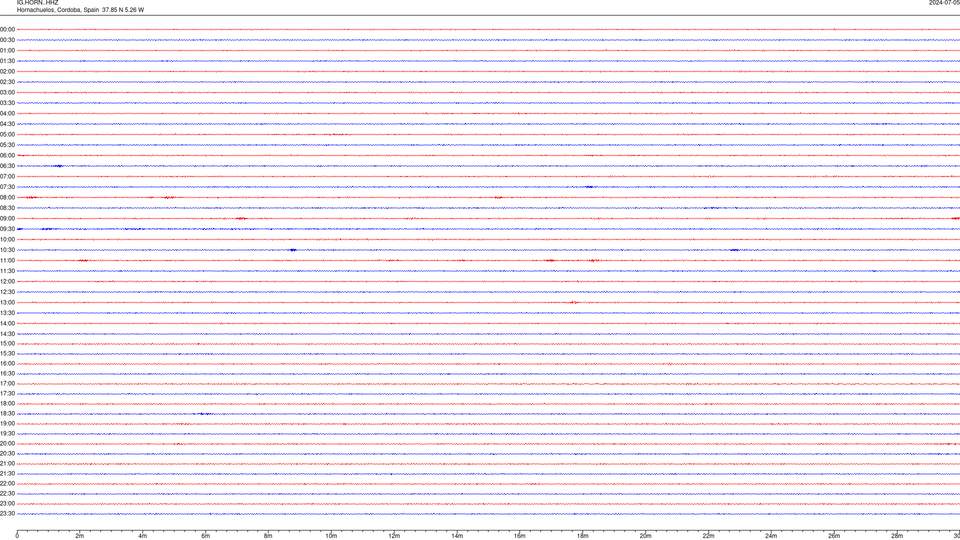Choose the 22:30 time label
This screenshot has height=540, width=960.
pyautogui.click(x=7, y=493)
